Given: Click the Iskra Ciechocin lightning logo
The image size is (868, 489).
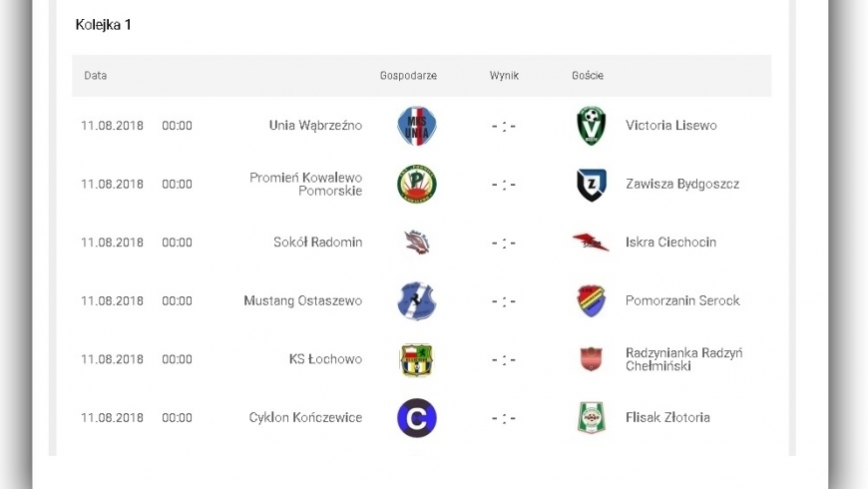Looking at the screenshot, I should (x=591, y=243).
